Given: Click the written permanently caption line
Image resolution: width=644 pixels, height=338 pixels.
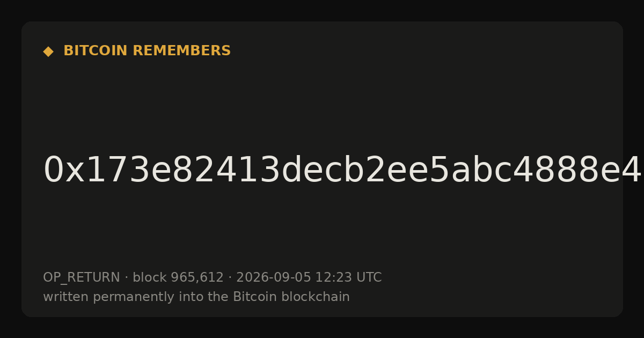Looking at the screenshot, I should coord(196,297).
